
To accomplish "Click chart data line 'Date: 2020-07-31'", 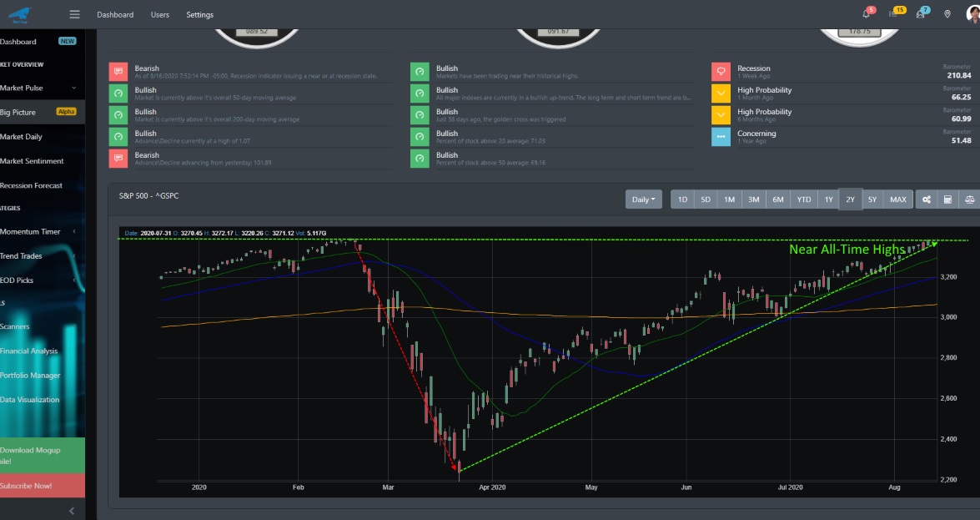I will [226, 234].
